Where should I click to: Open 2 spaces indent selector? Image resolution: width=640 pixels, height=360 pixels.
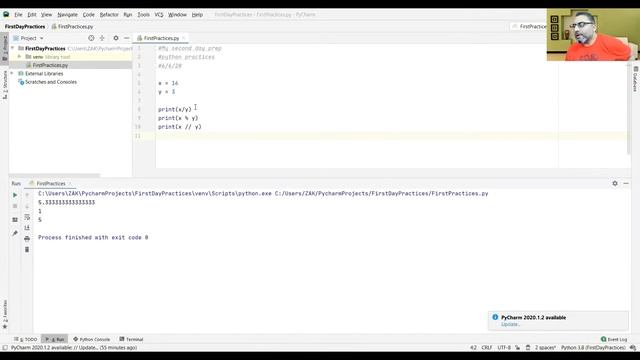(545, 348)
